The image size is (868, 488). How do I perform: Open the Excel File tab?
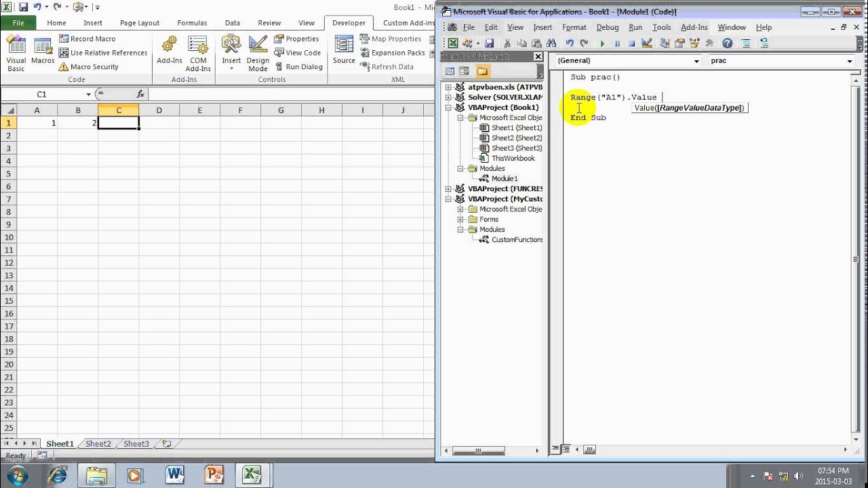pyautogui.click(x=18, y=22)
